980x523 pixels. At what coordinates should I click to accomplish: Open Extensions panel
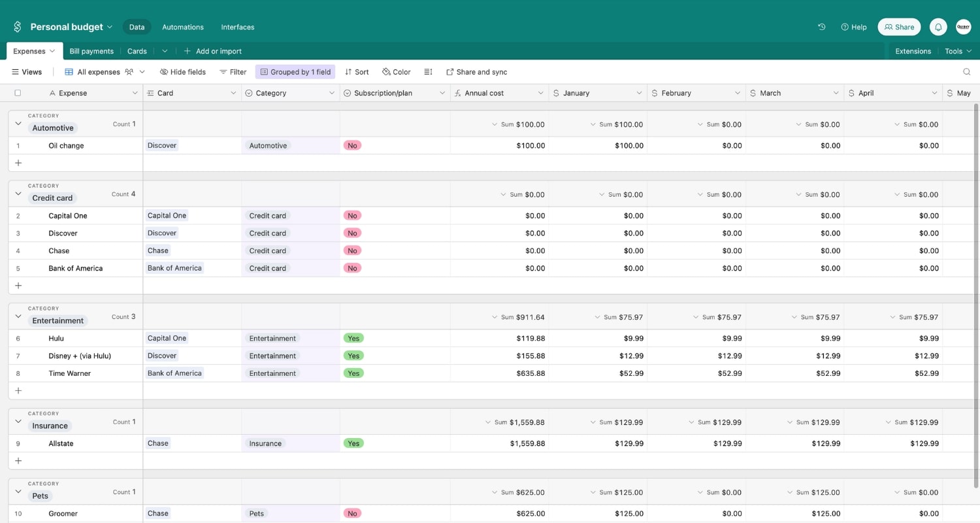click(x=913, y=51)
